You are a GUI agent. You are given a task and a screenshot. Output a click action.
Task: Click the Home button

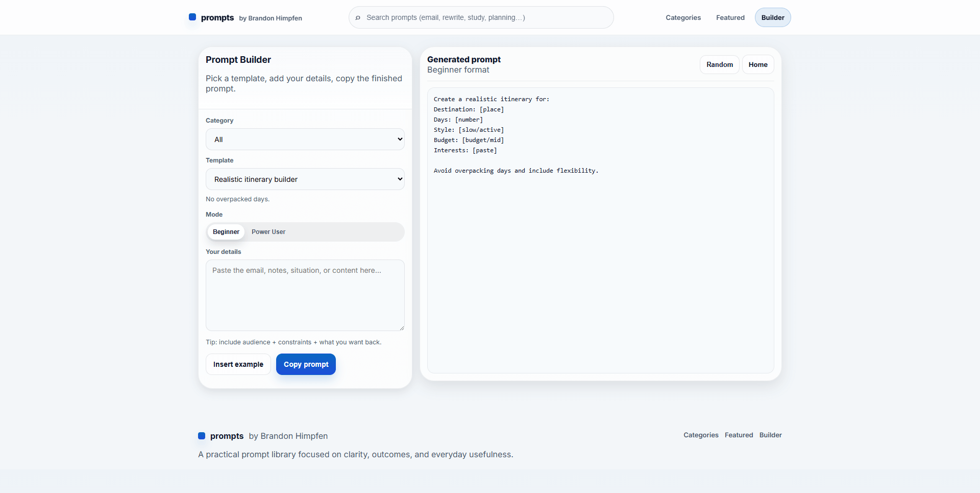pyautogui.click(x=757, y=64)
